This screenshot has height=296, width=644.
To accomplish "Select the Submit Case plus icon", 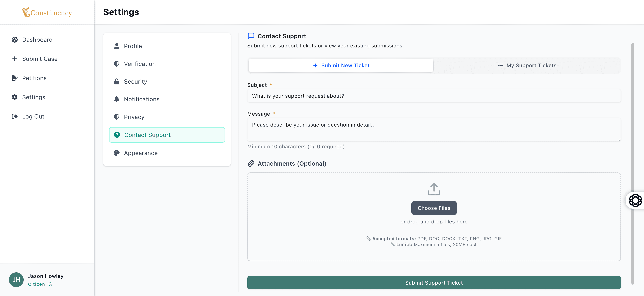I will pyautogui.click(x=14, y=59).
